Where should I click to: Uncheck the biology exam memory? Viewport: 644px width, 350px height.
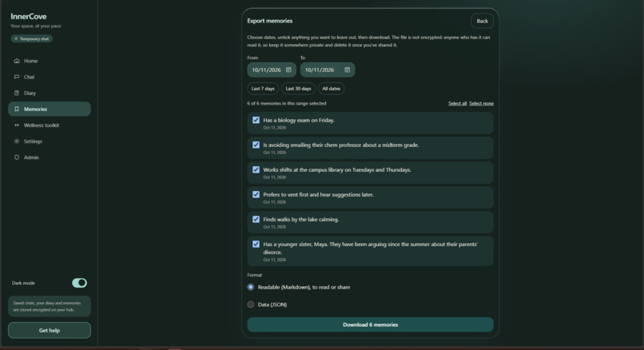[256, 120]
